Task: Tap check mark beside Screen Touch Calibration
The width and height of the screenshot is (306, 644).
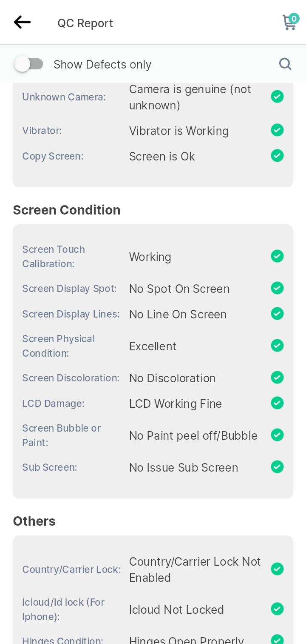Action: [x=277, y=256]
